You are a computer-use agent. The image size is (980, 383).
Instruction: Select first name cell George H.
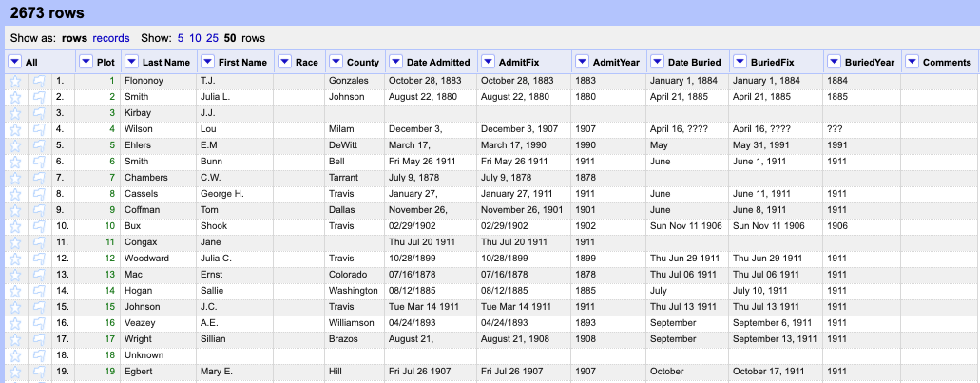point(236,194)
